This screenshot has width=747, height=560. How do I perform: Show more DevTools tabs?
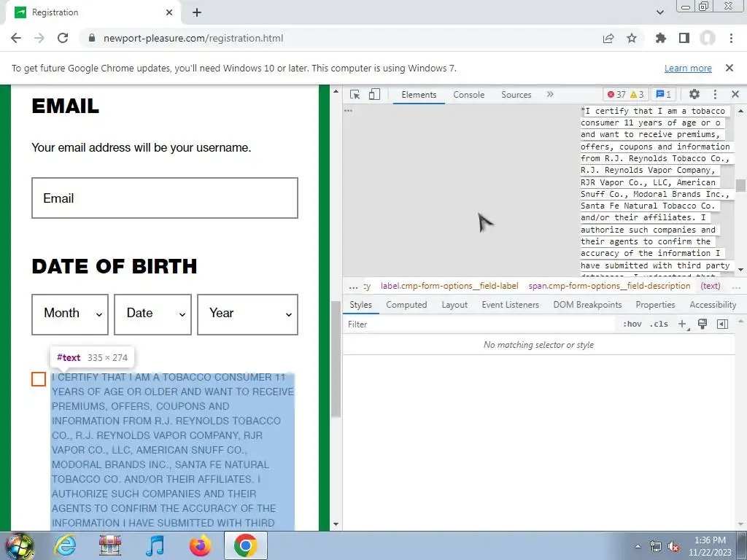[550, 94]
